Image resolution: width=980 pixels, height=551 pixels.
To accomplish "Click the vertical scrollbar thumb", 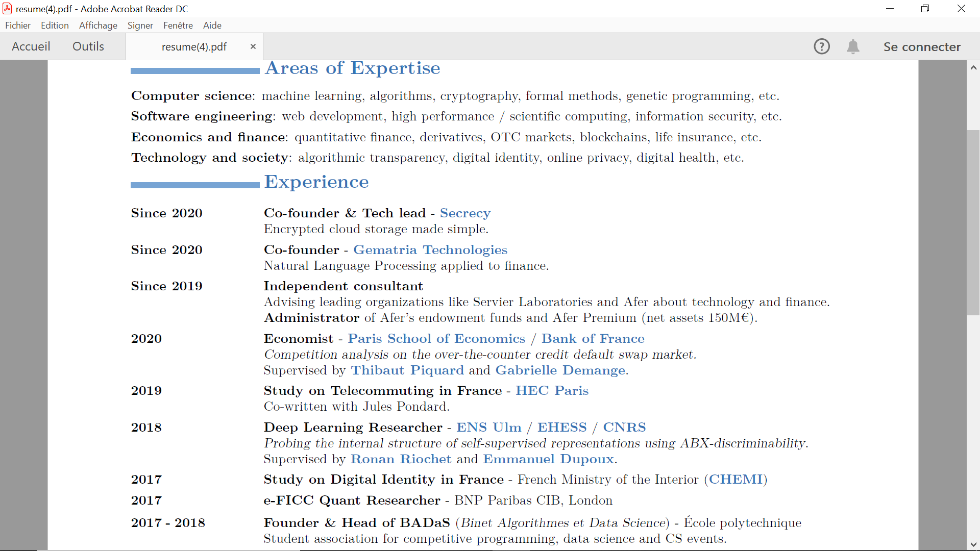I will pos(973,222).
